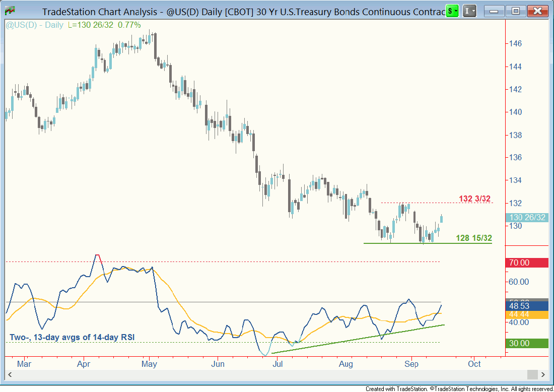554x392 pixels.
Task: Click the 'Two-, 13-day avgs of 14-day RSI' text
Action: [x=72, y=337]
